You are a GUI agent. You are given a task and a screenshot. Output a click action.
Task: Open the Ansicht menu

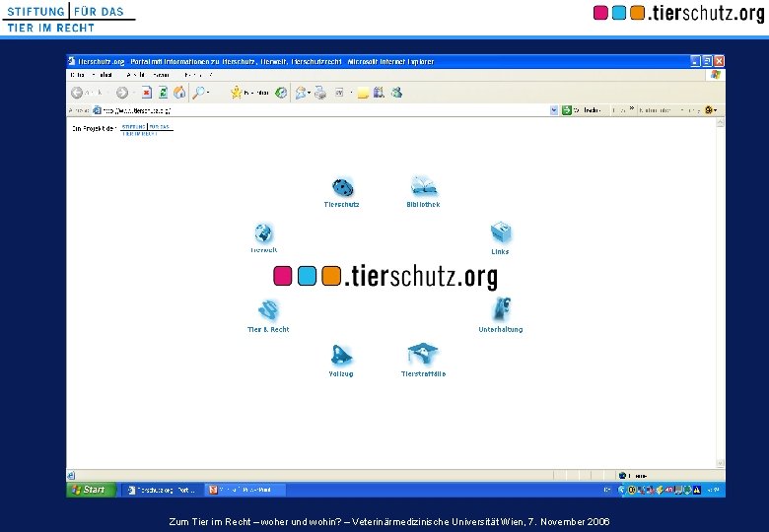135,75
